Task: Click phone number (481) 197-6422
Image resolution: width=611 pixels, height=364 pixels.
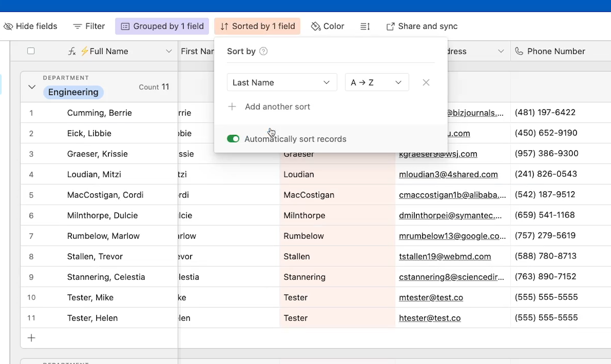Action: pyautogui.click(x=545, y=112)
